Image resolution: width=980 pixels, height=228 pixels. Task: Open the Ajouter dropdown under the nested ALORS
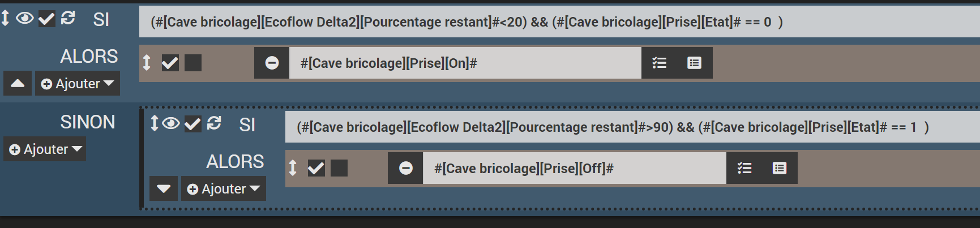[224, 188]
